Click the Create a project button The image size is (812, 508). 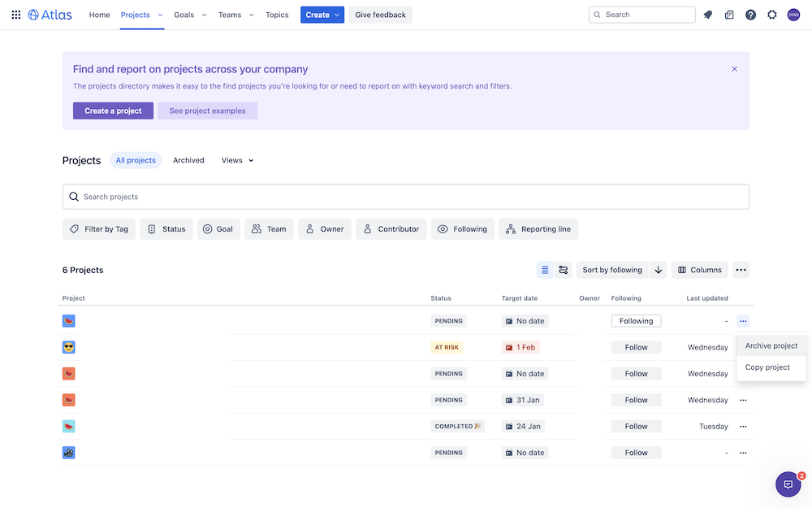pyautogui.click(x=113, y=111)
